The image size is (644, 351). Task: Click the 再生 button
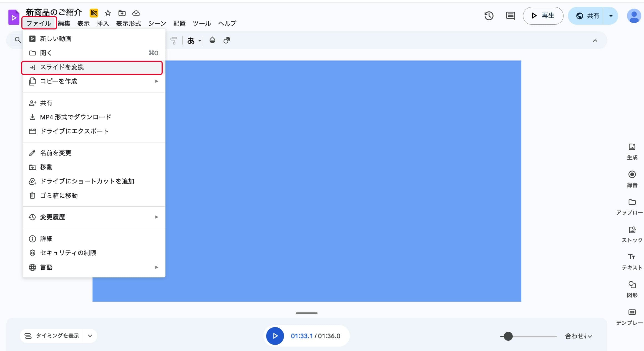543,16
